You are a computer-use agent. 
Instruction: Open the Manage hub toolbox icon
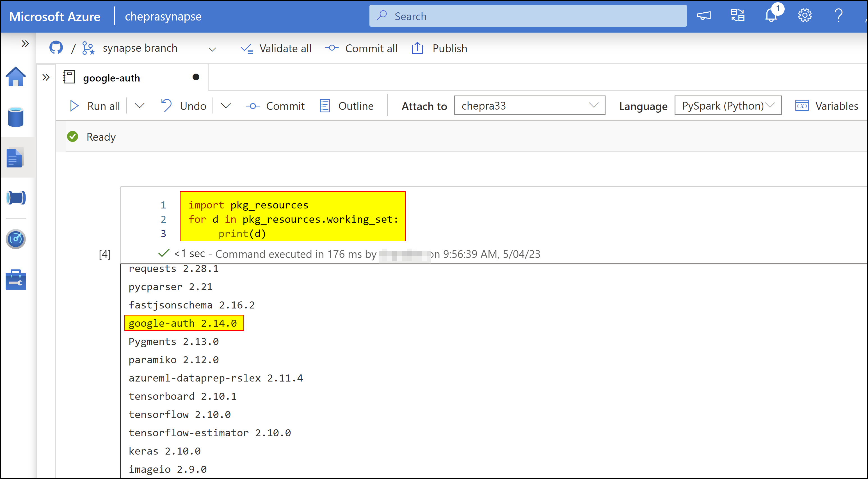click(15, 280)
